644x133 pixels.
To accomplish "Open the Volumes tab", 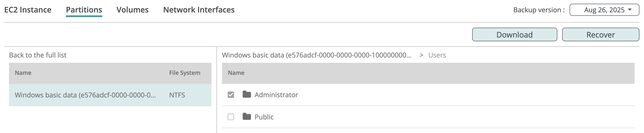I will point(132,10).
